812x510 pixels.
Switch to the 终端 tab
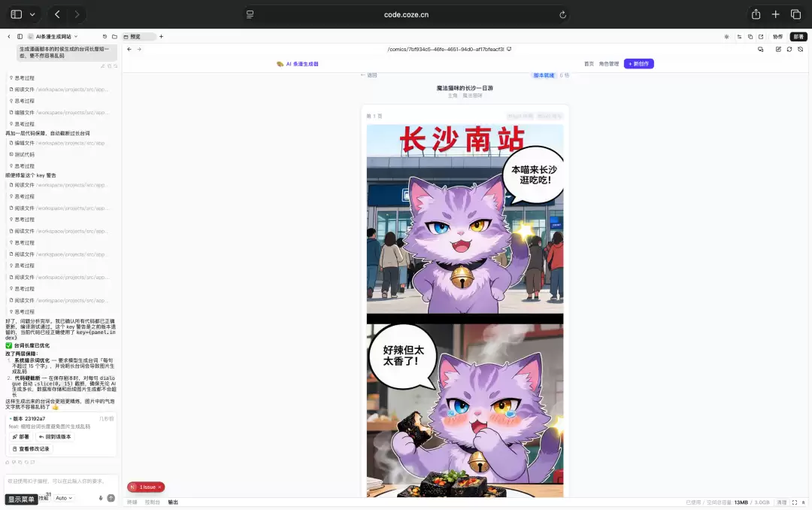click(132, 502)
